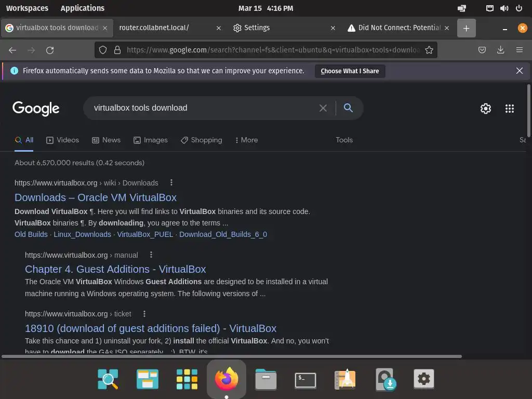Screen dimensions: 532x399
Task: Filter results by Images
Action: click(x=150, y=140)
